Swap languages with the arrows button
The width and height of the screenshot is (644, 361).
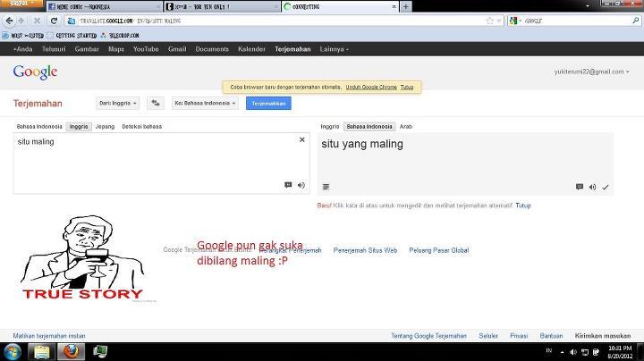156,103
